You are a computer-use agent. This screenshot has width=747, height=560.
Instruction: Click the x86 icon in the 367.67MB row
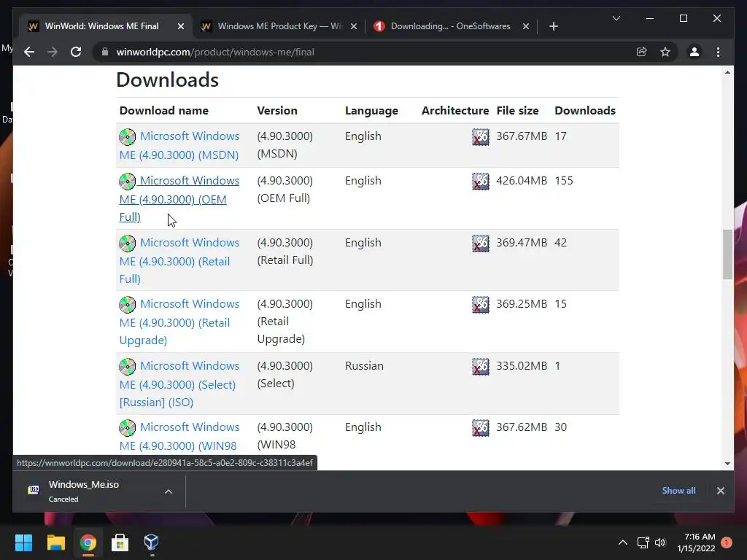pos(480,136)
